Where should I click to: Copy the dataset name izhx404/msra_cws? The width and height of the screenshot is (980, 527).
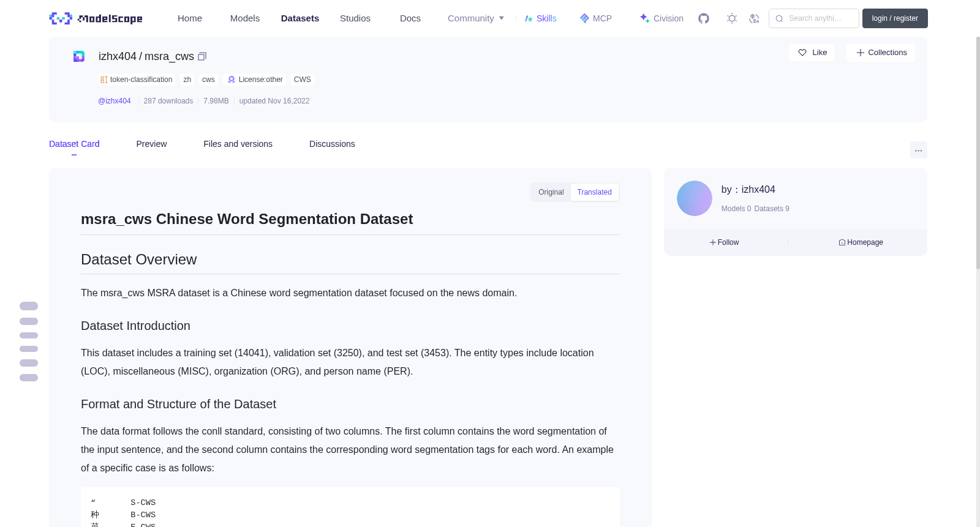202,56
